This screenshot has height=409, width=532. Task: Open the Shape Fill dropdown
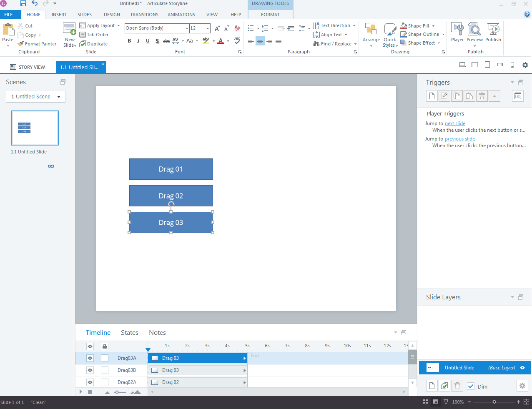(x=433, y=26)
